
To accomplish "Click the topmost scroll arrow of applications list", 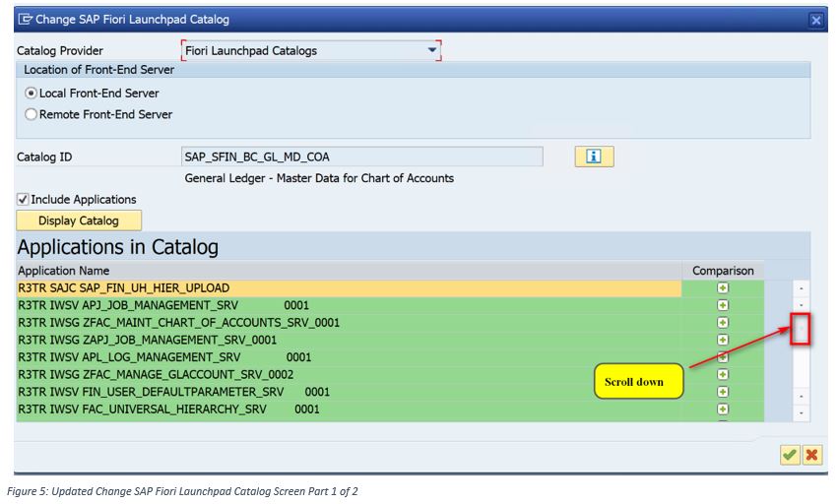I will (x=801, y=288).
